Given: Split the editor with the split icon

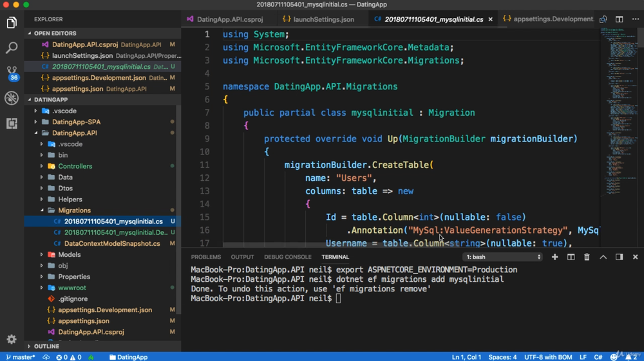Looking at the screenshot, I should [620, 19].
